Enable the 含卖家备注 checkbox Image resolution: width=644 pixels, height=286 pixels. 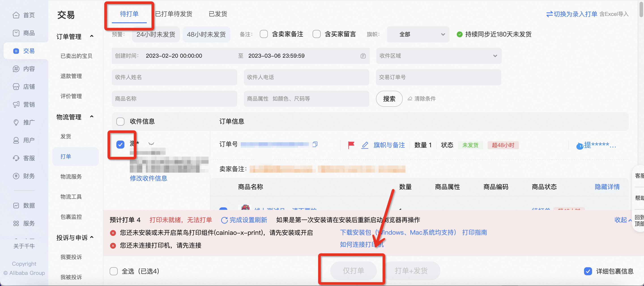[x=264, y=34]
